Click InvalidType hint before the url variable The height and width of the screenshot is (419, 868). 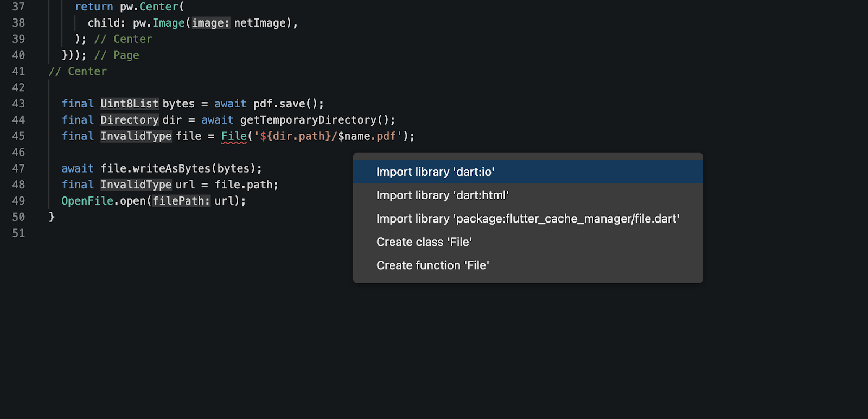[x=136, y=185]
